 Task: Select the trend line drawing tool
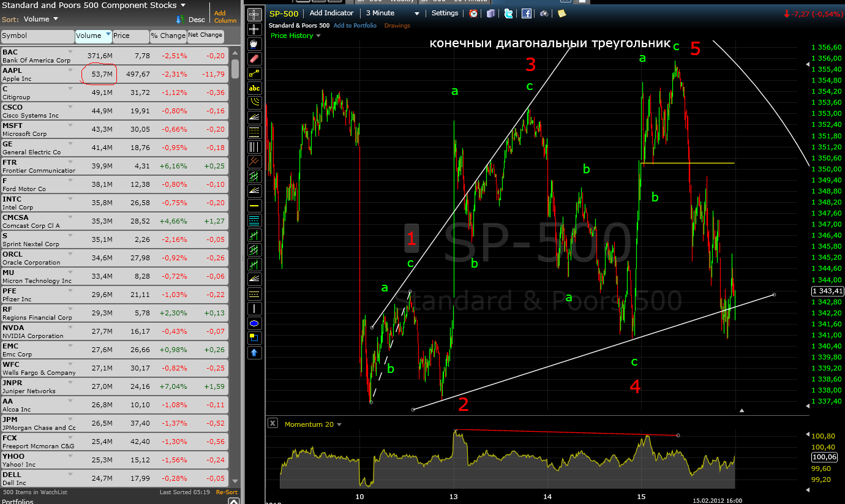click(255, 73)
